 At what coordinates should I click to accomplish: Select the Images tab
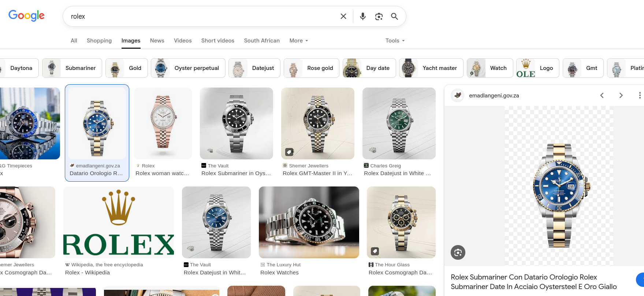tap(131, 41)
